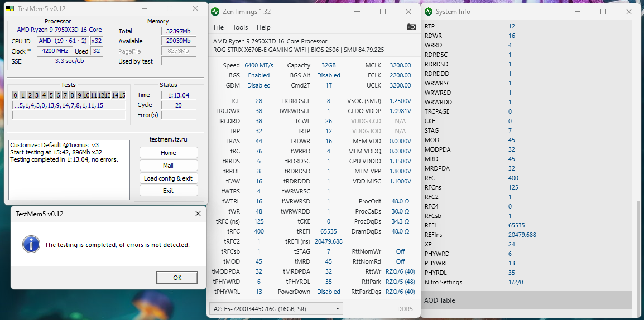Viewport: 644px width, 320px height.
Task: Click the Cmd2T 1T value
Action: (x=328, y=85)
